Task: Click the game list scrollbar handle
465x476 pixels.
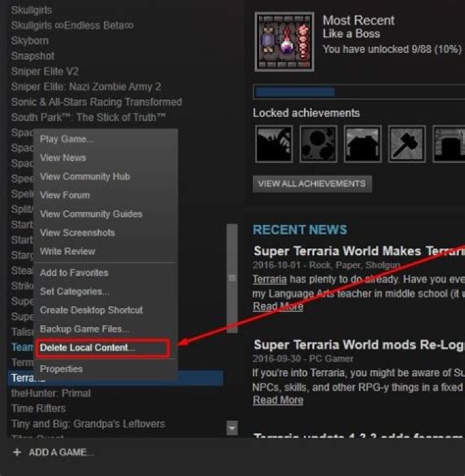Action: [x=232, y=278]
